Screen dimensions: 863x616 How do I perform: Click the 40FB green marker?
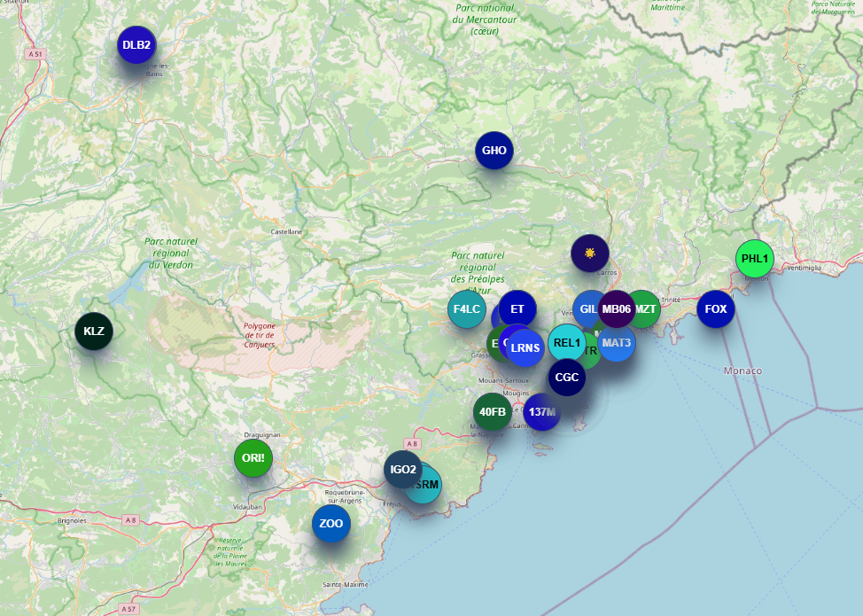click(x=492, y=411)
